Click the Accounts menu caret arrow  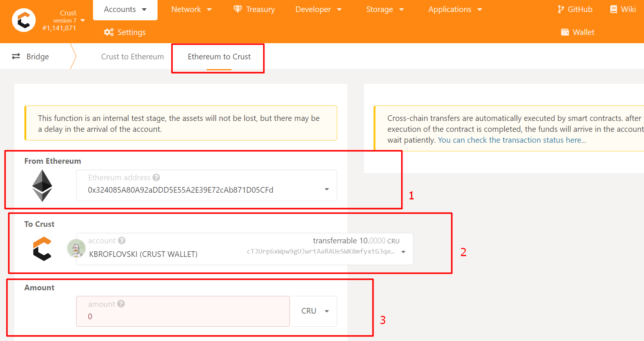tap(144, 10)
